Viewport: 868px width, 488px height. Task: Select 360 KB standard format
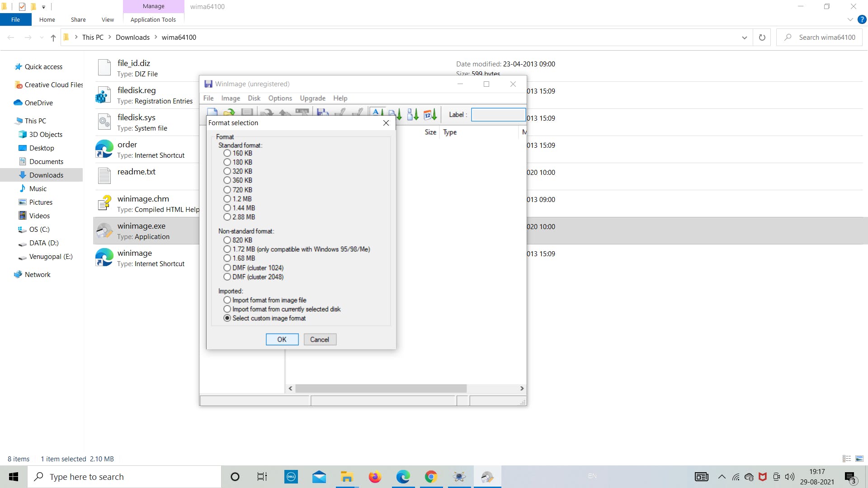click(238, 180)
